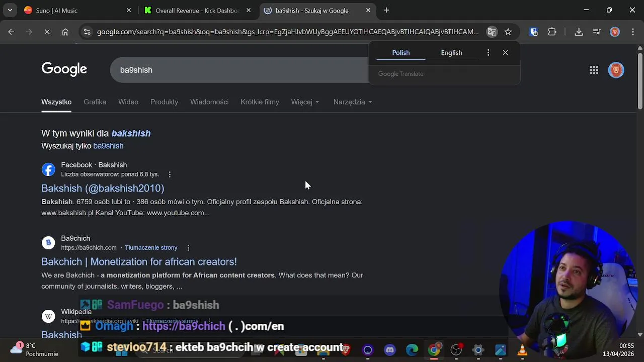Open the Chrome profile avatar in toolbar
644x362 pixels.
[615, 32]
